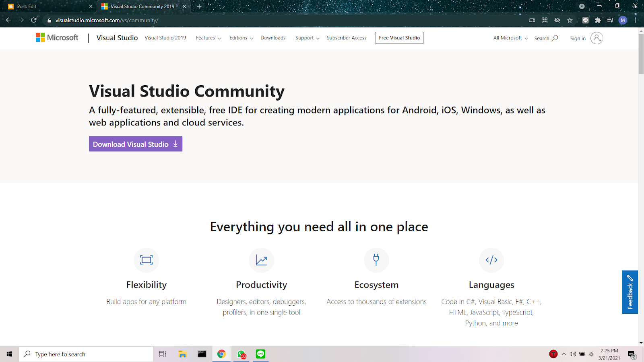Open Chrome media controls music icon

click(x=610, y=20)
